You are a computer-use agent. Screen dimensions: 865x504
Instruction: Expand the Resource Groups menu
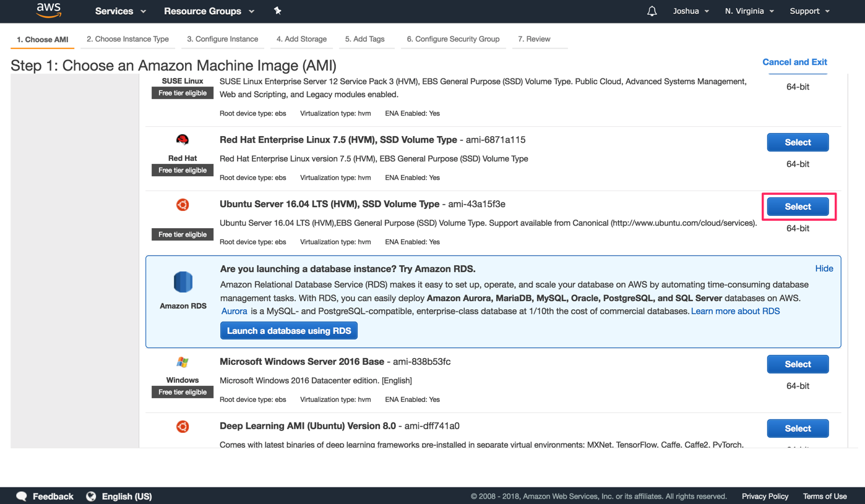pos(209,11)
